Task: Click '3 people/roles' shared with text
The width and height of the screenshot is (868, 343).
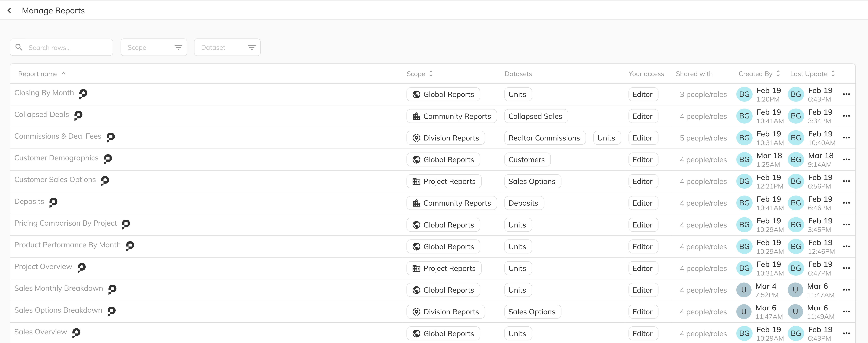Action: 703,95
